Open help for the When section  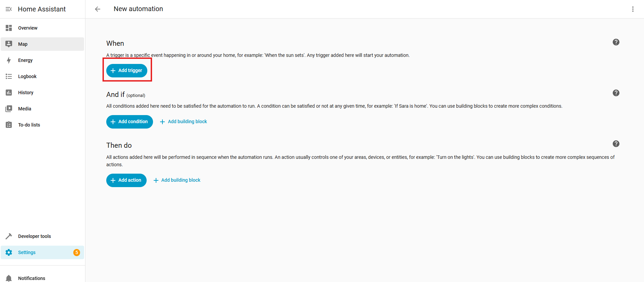tap(616, 42)
